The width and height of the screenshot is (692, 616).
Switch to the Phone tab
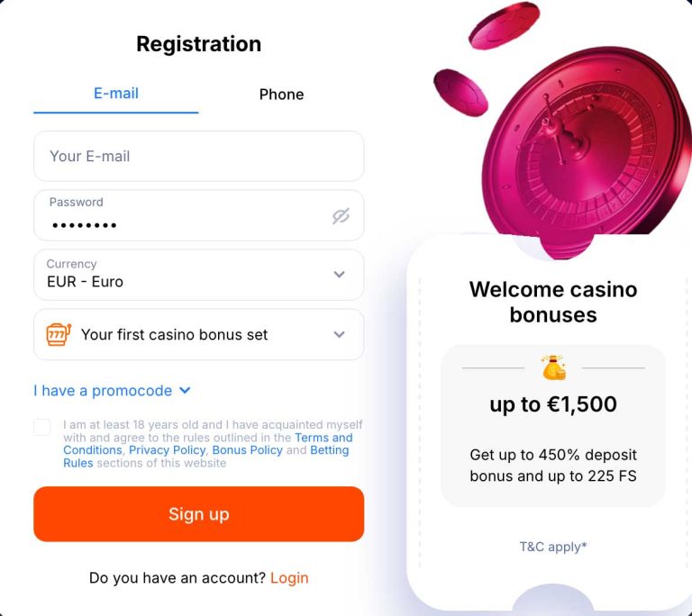click(x=281, y=95)
